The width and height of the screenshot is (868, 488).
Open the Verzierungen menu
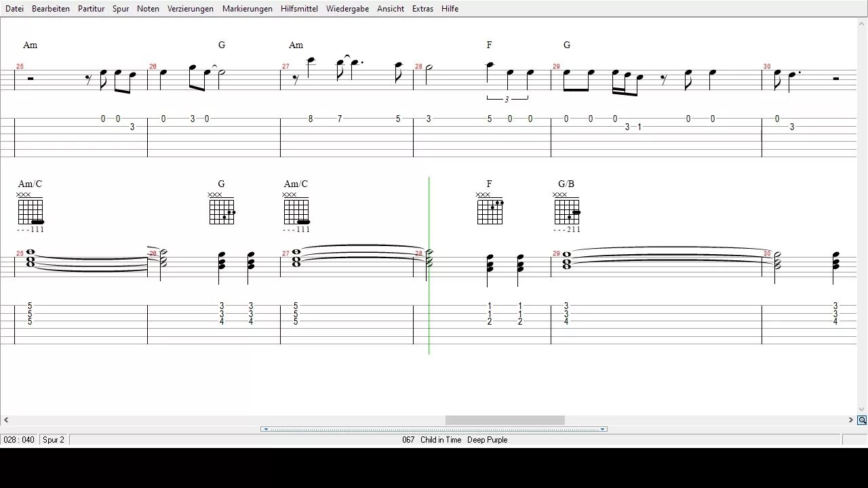click(191, 9)
